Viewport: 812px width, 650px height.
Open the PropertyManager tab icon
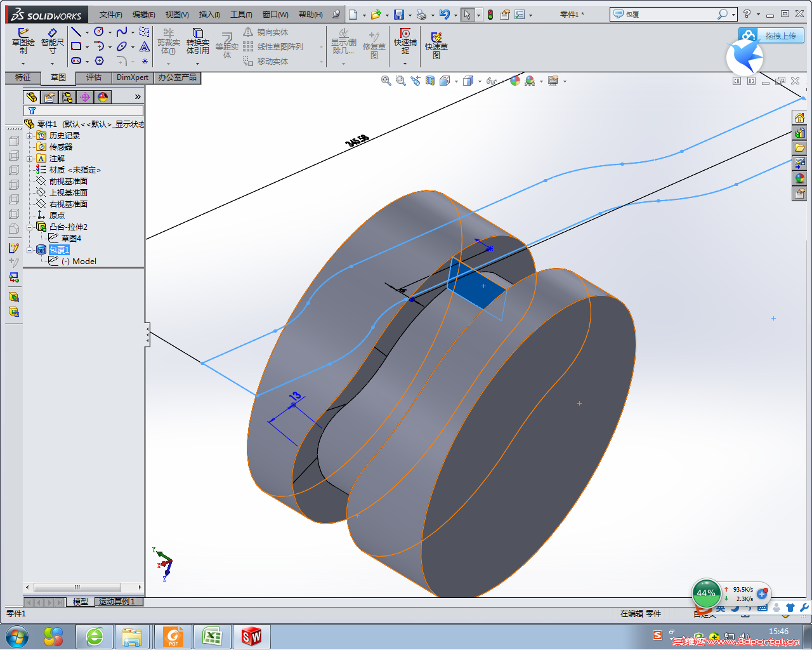pyautogui.click(x=49, y=97)
